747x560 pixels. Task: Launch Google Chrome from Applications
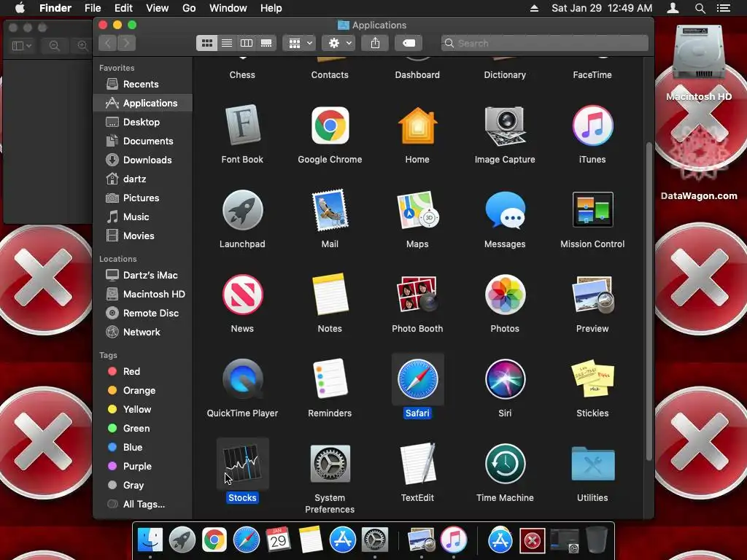330,125
